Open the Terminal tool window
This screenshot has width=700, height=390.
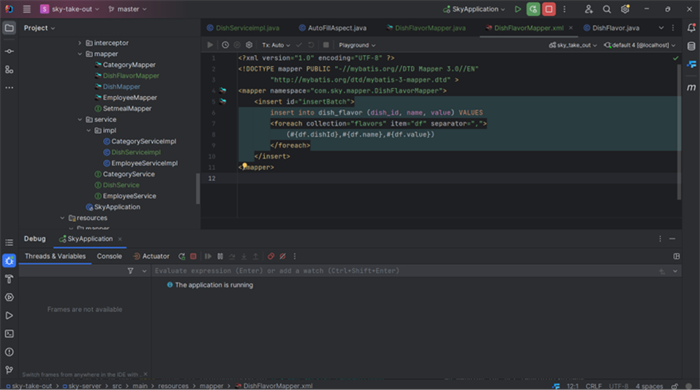[9, 334]
